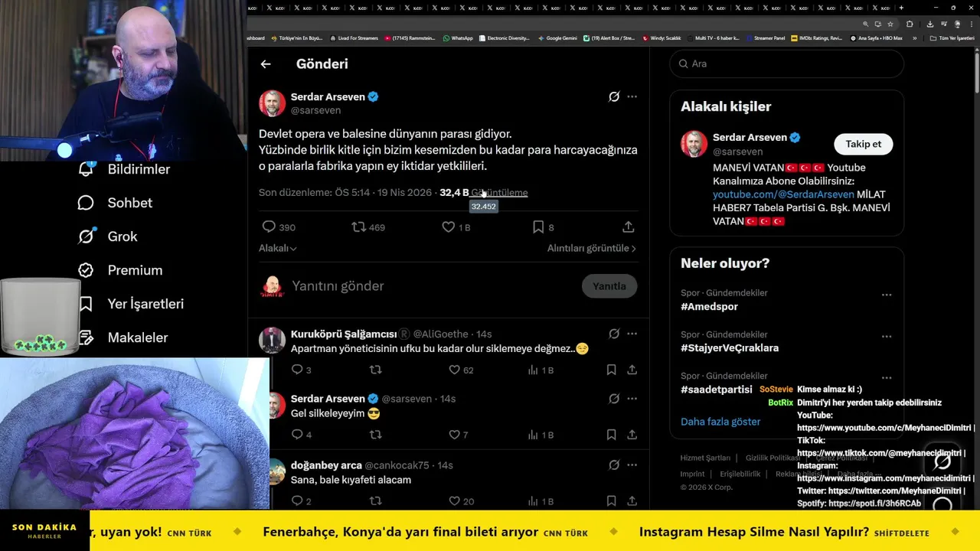The height and width of the screenshot is (551, 980).
Task: Bookmark Kuruköprü Şalğamcısı comment
Action: pos(611,370)
